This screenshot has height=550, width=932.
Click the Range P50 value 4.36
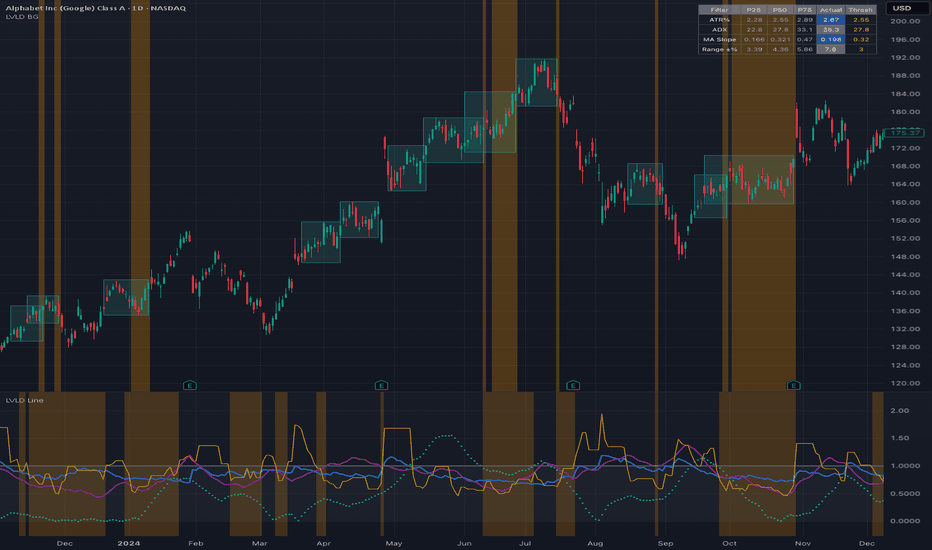[780, 49]
